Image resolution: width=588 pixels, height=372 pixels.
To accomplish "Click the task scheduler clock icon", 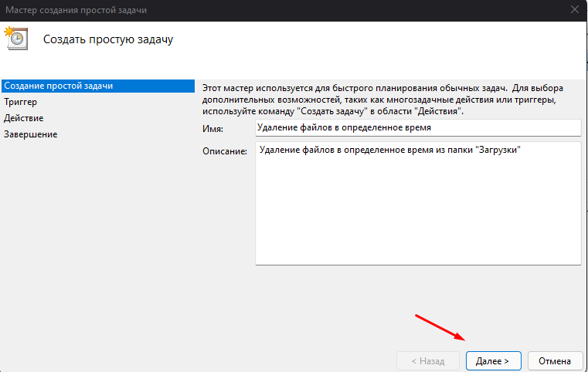I will 15,39.
